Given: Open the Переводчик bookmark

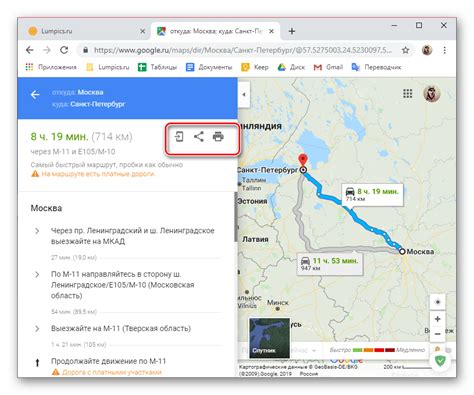Looking at the screenshot, I should pyautogui.click(x=376, y=67).
